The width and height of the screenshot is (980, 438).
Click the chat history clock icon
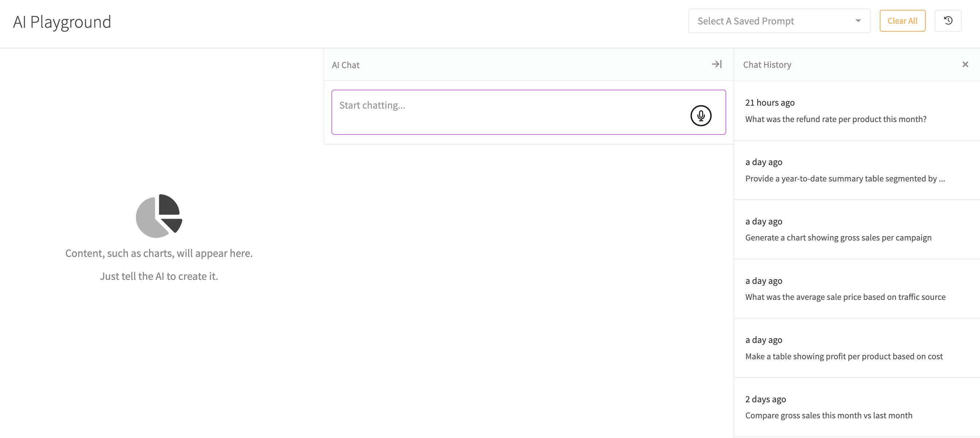point(948,21)
